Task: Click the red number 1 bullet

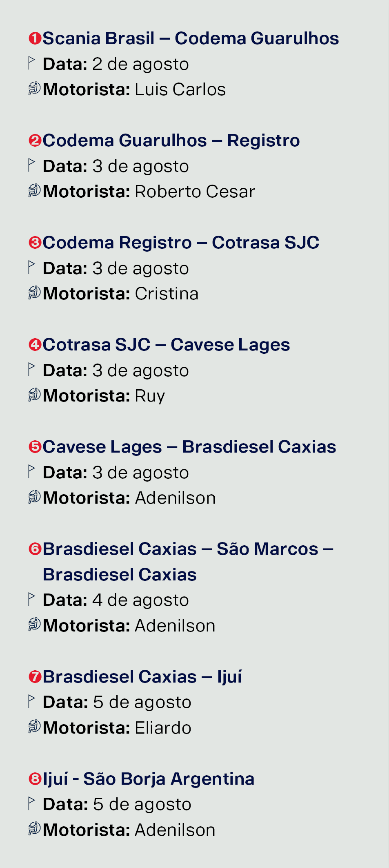Action: (x=35, y=39)
